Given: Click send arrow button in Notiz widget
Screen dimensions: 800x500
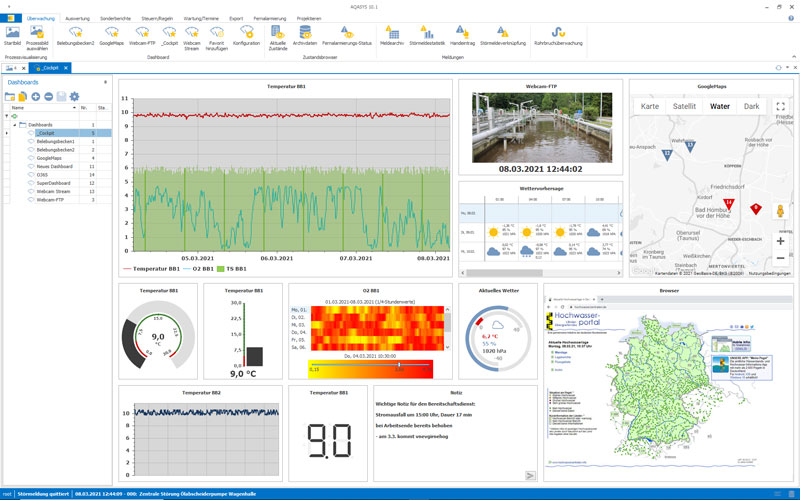Looking at the screenshot, I should [x=531, y=476].
